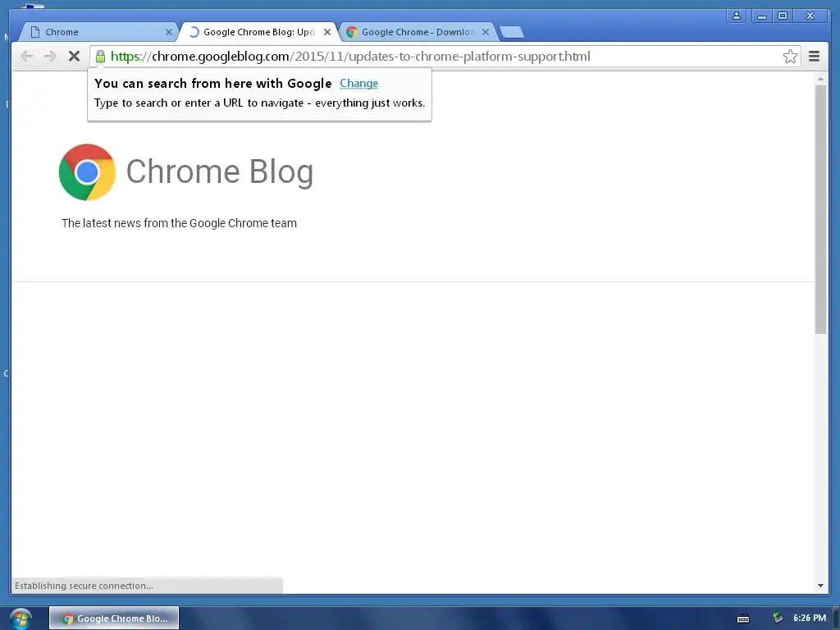Bookmark this page with the star icon
The height and width of the screenshot is (630, 840).
point(790,57)
